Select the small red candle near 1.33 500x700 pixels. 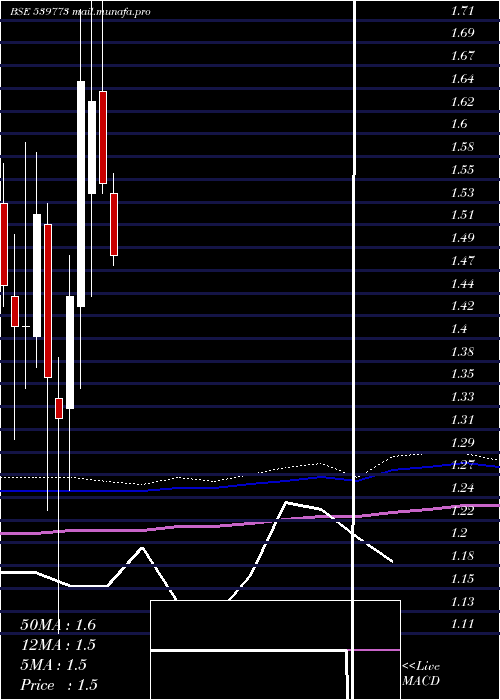[59, 408]
